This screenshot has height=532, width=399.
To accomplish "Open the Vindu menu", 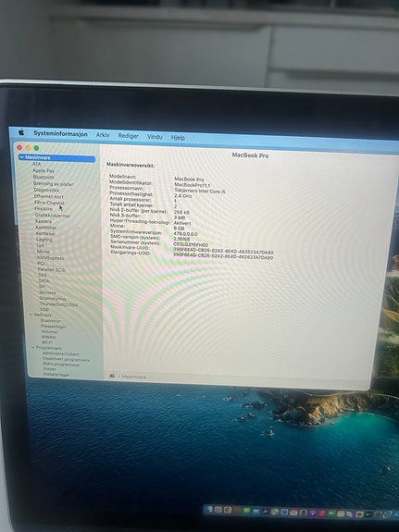I will point(155,137).
